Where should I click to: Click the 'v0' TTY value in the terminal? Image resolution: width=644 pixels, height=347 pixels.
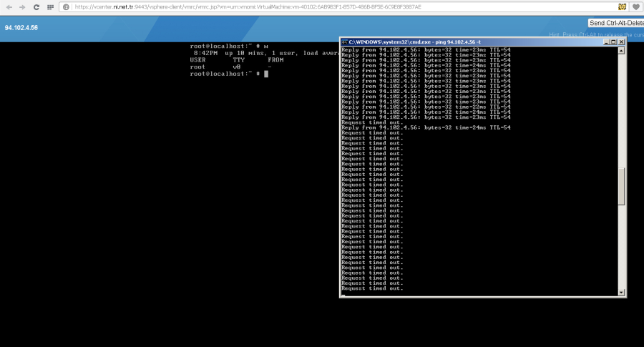237,67
